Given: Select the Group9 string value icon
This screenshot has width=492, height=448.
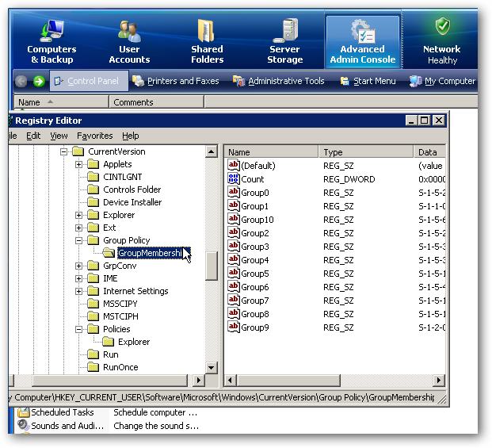Looking at the screenshot, I should tap(234, 327).
